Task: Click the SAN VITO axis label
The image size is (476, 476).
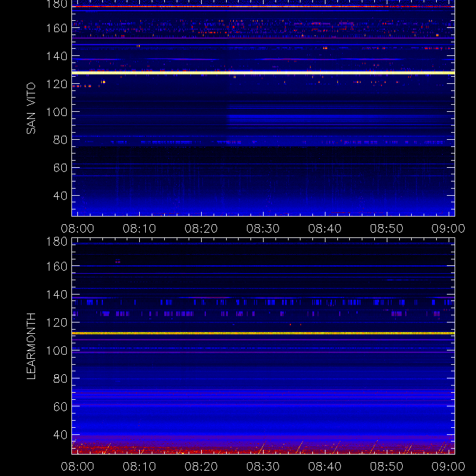Action: [x=31, y=108]
